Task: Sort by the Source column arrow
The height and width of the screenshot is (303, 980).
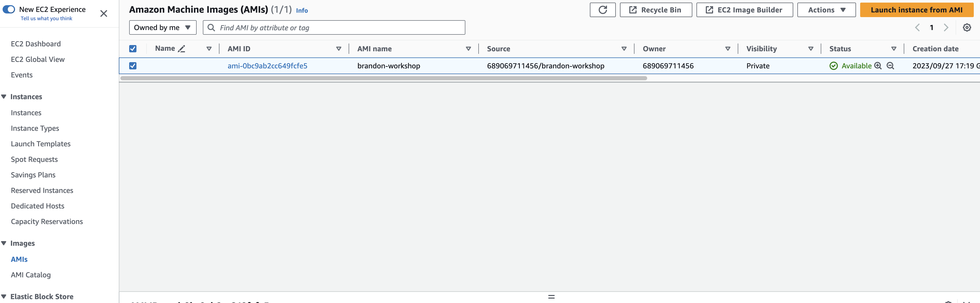Action: [x=624, y=49]
